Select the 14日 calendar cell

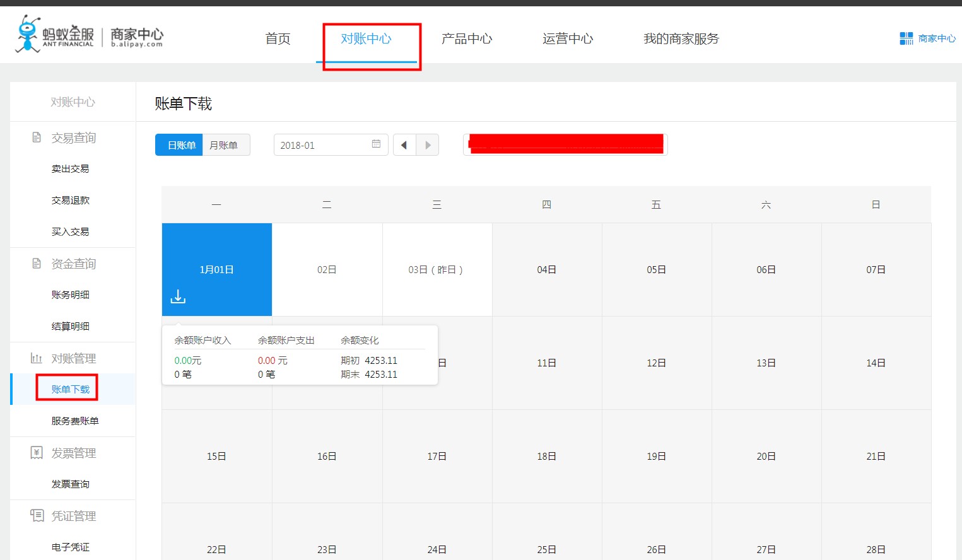(876, 363)
